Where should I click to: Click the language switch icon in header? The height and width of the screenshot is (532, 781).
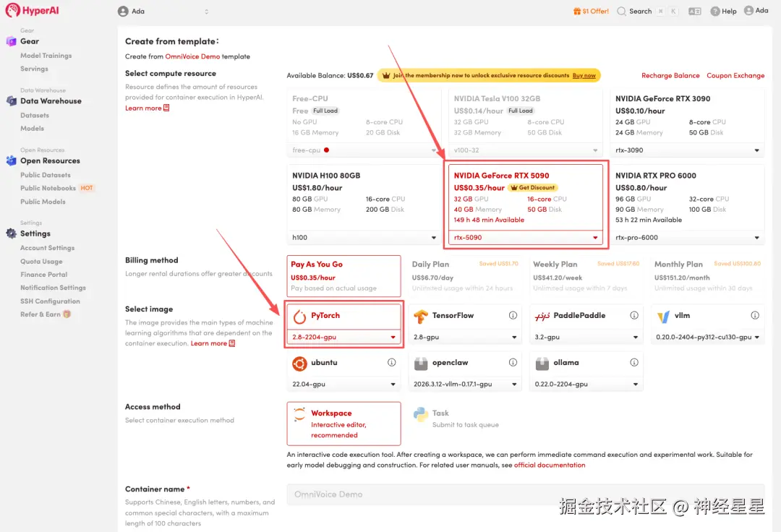pos(695,11)
